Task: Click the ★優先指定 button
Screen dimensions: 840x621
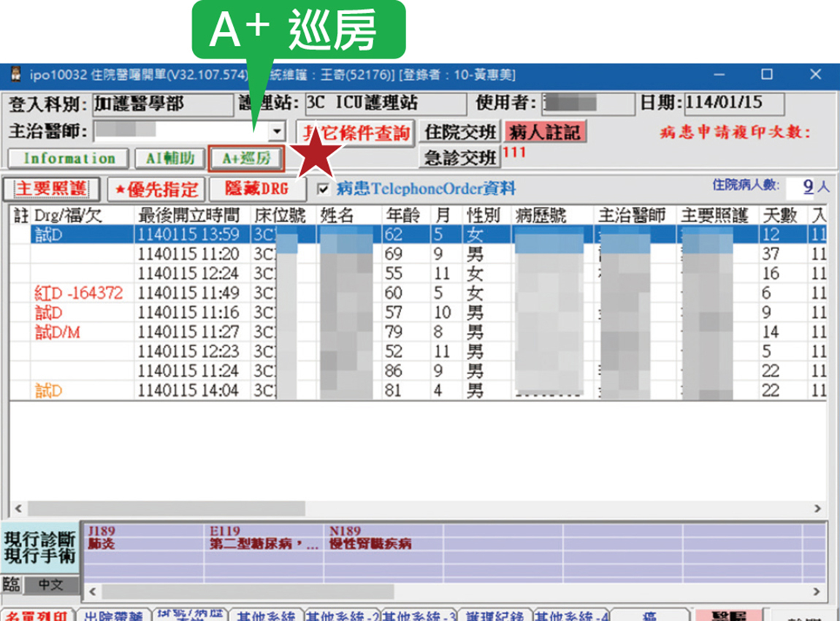Action: pos(156,189)
